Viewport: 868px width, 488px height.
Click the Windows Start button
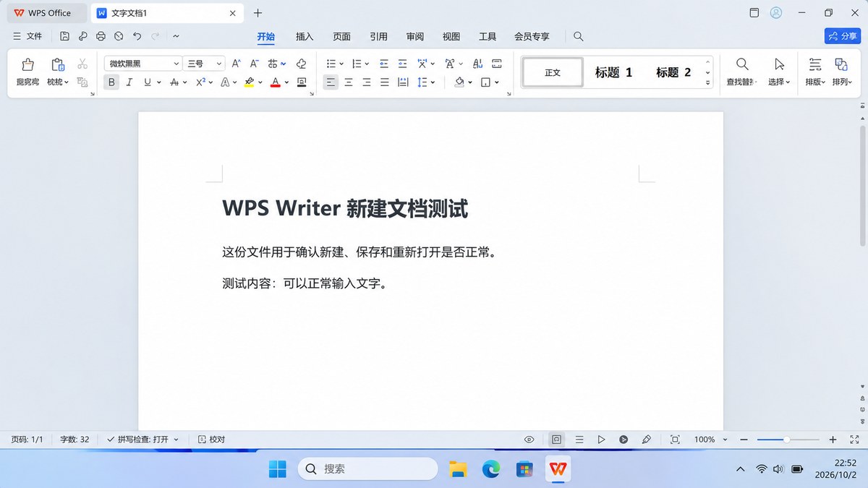tap(277, 469)
